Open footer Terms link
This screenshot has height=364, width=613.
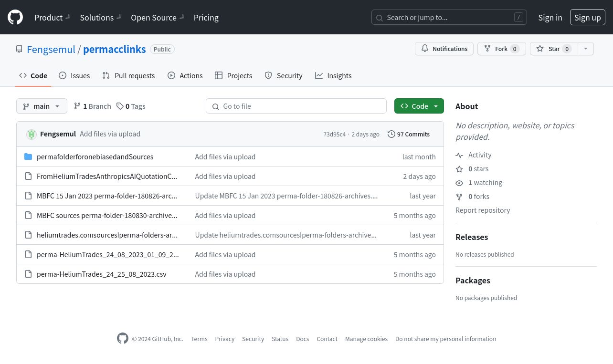click(x=199, y=339)
